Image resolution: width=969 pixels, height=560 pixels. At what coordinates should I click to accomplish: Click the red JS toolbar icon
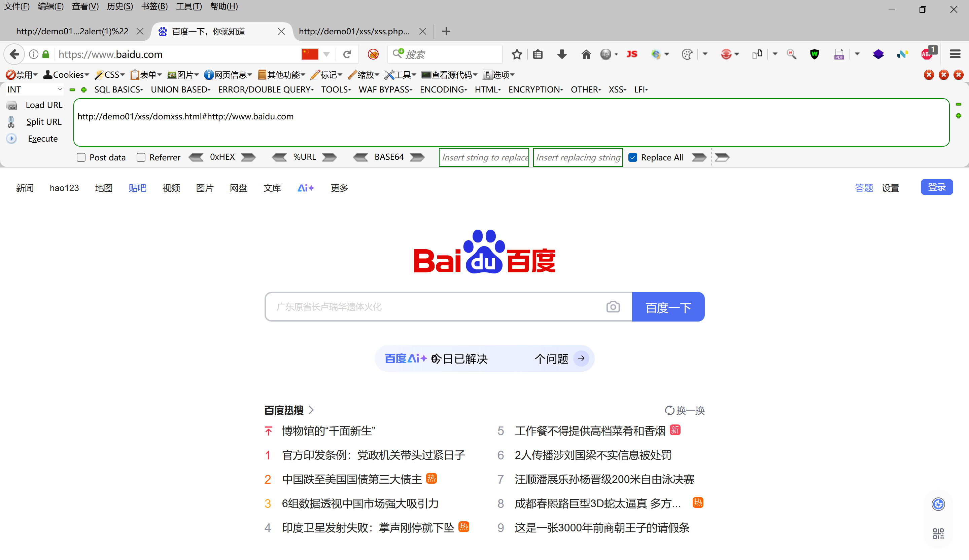(x=632, y=54)
